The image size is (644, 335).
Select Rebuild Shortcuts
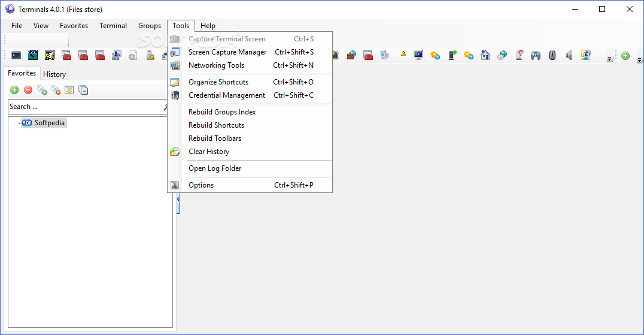point(250,125)
